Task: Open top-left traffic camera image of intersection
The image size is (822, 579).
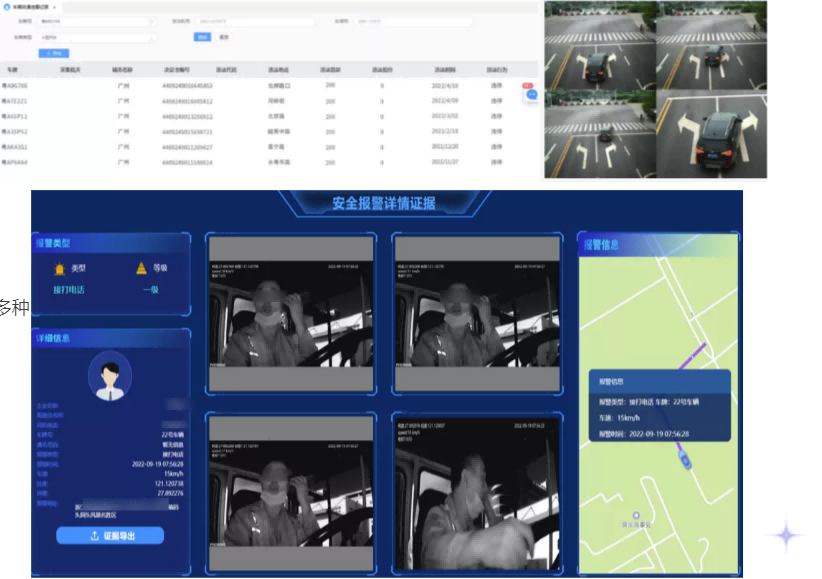Action: click(x=600, y=45)
